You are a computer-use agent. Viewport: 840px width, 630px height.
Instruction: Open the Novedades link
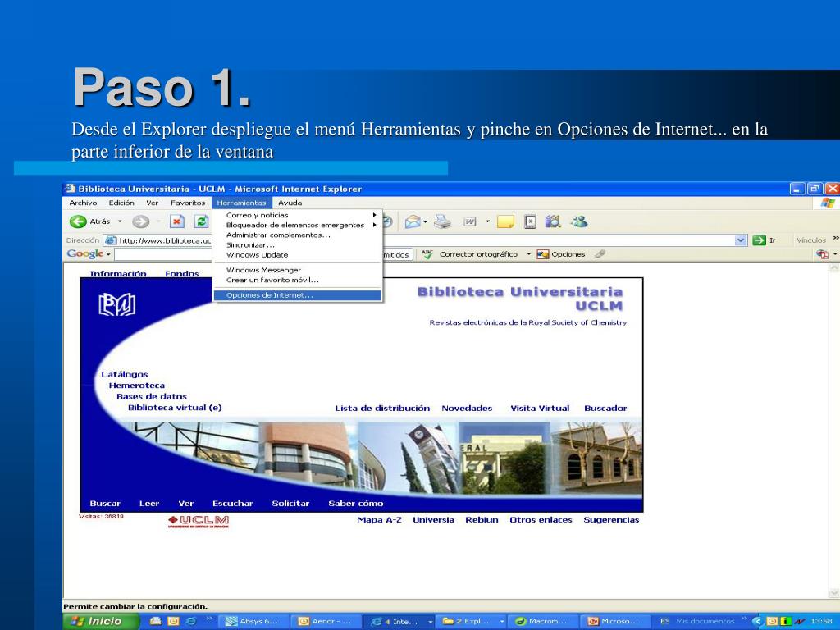tap(467, 409)
